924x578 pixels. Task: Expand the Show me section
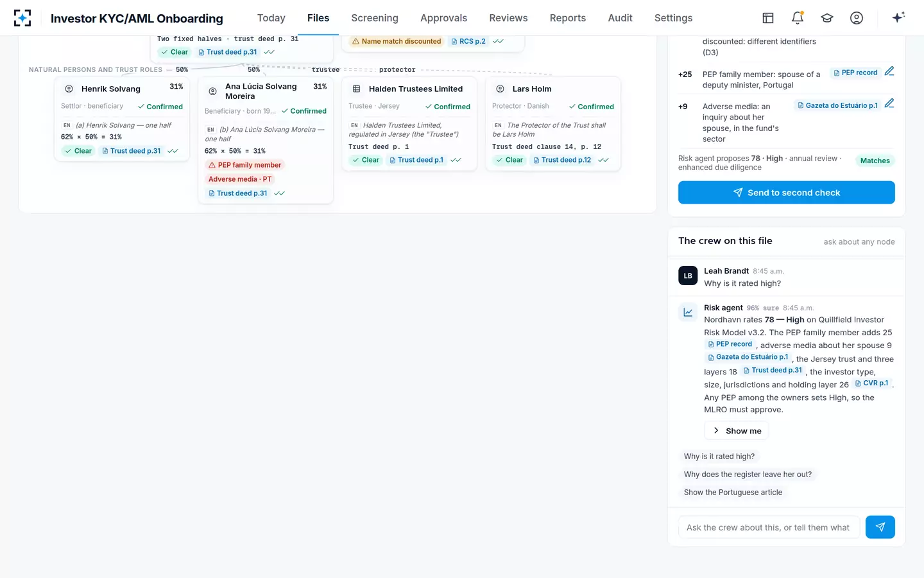tap(737, 431)
